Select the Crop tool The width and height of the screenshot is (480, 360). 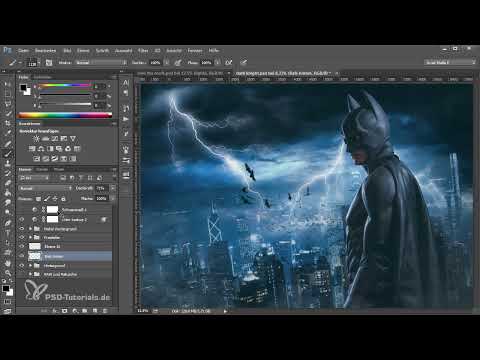[x=8, y=123]
